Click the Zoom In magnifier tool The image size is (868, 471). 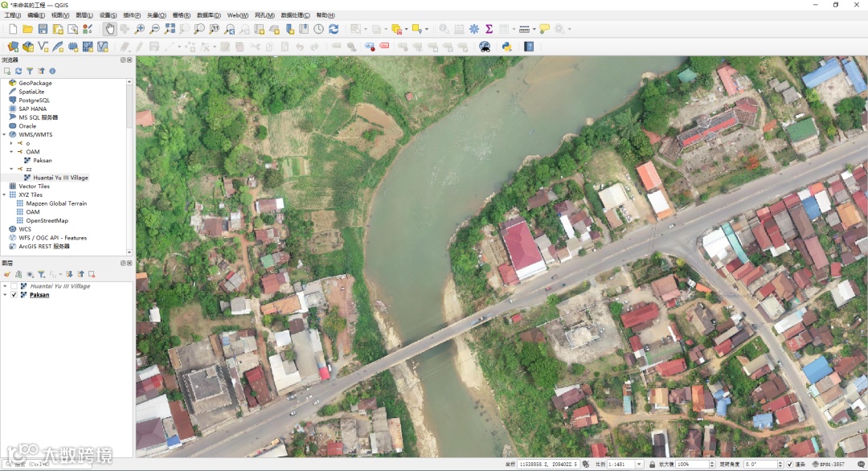[x=140, y=29]
